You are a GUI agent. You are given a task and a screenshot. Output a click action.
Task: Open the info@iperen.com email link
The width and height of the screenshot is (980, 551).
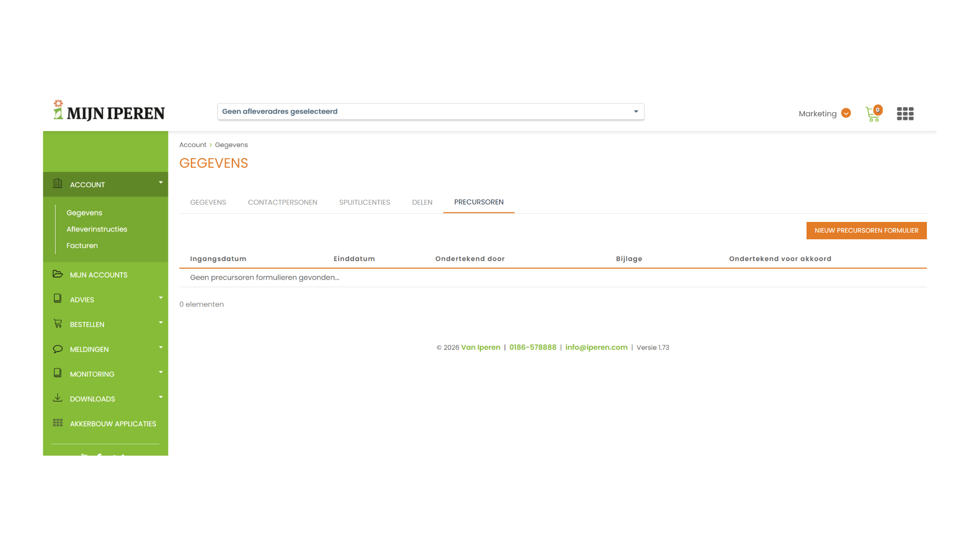tap(596, 347)
